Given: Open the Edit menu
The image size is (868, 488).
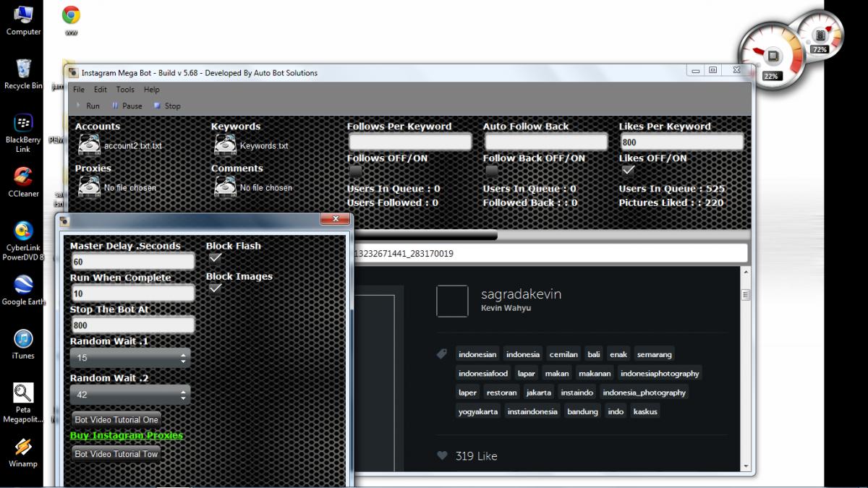Looking at the screenshot, I should tap(101, 90).
